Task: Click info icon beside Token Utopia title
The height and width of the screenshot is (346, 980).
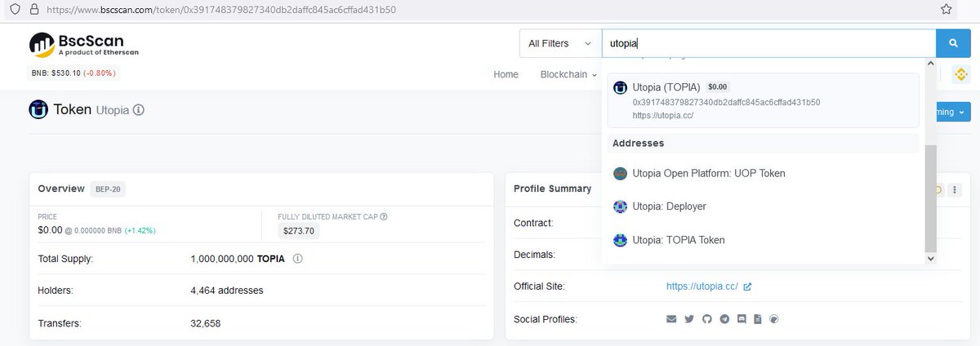Action: coord(139,110)
